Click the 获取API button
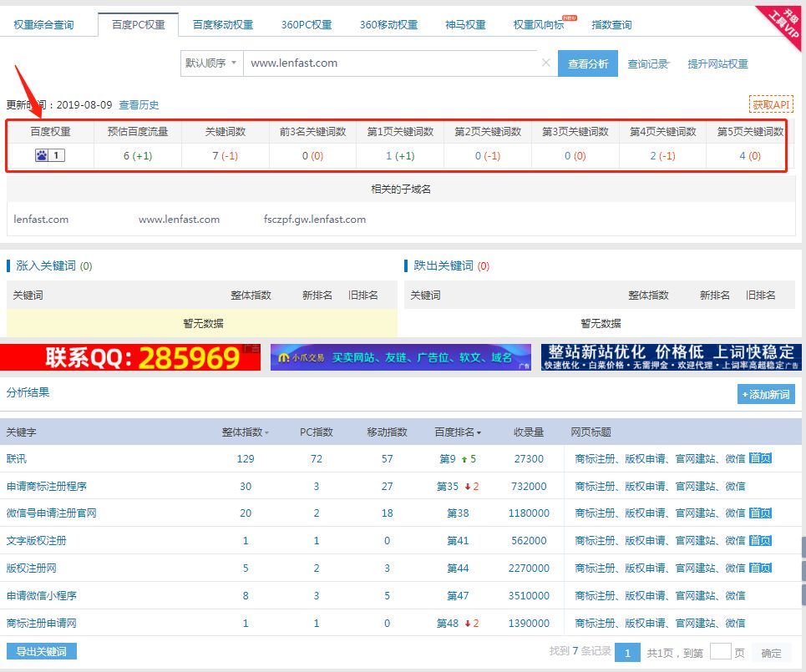Image resolution: width=806 pixels, height=672 pixels. click(771, 105)
